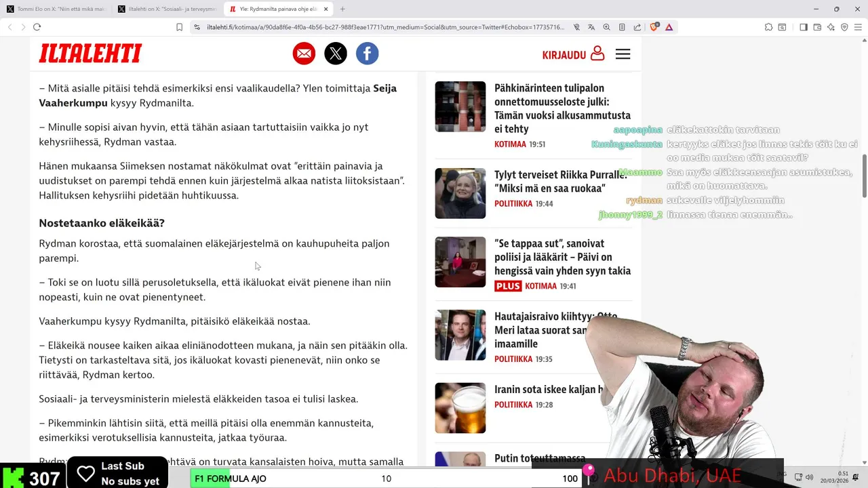Open the Brave VPN shield icon
The height and width of the screenshot is (488, 868).
(844, 27)
